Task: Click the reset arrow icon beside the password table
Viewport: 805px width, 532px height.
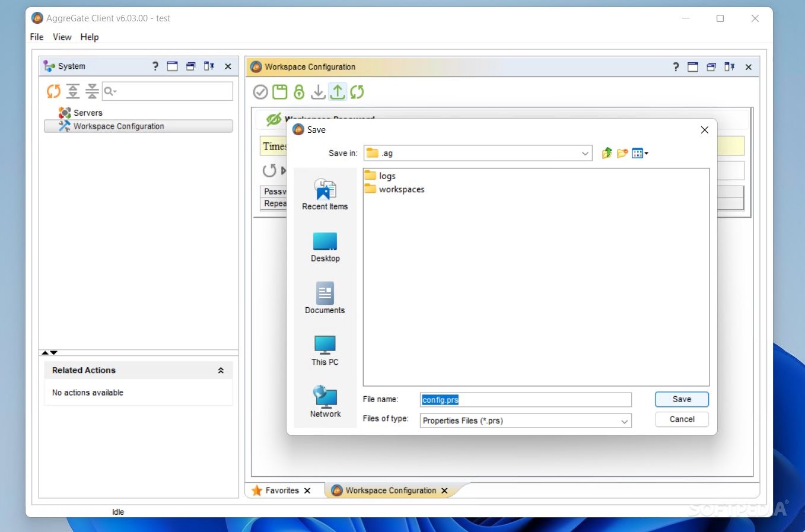Action: (269, 170)
